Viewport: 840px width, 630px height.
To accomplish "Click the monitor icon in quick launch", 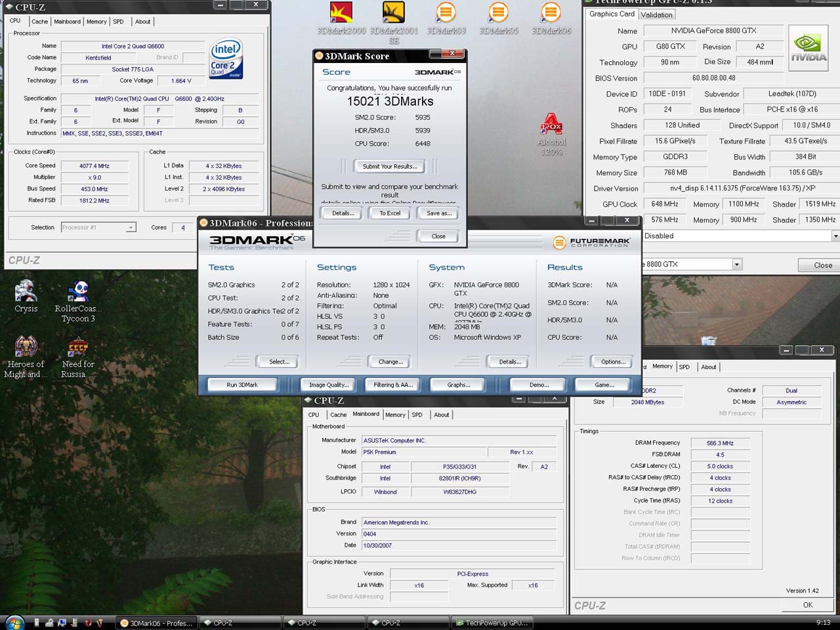I will [x=62, y=623].
